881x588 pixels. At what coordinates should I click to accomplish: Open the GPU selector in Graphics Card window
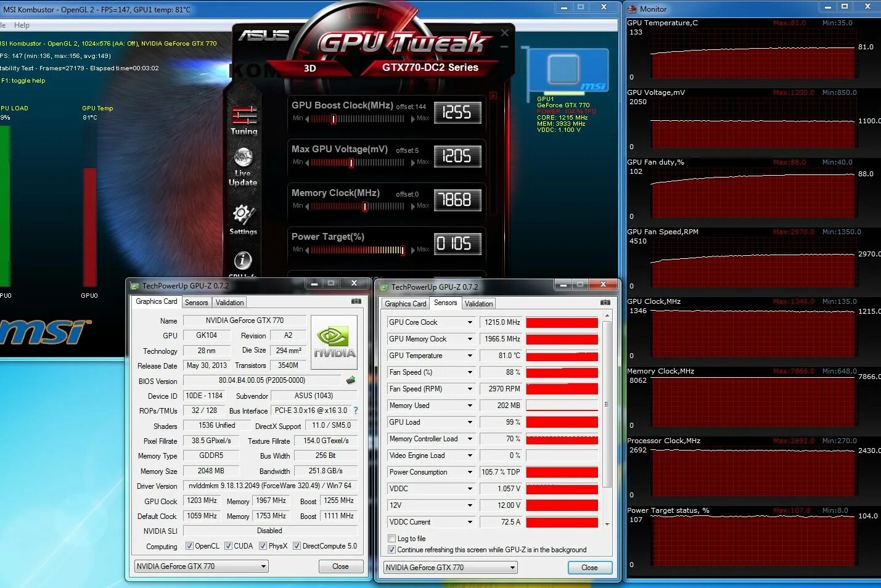(x=202, y=566)
